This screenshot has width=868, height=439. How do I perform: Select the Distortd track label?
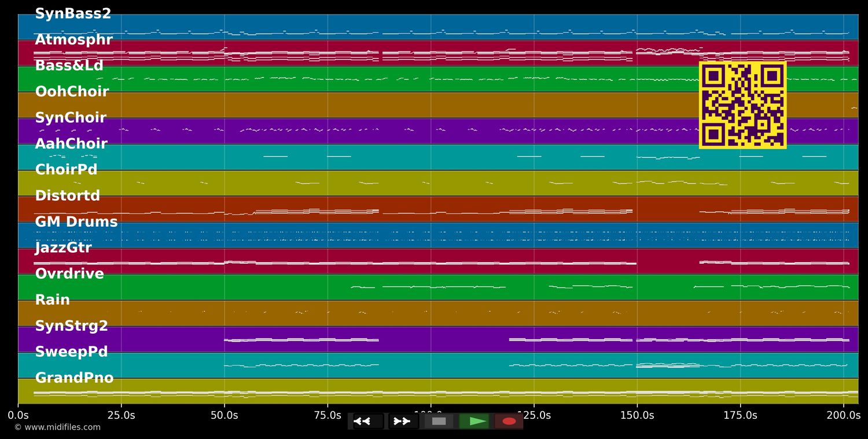67,196
